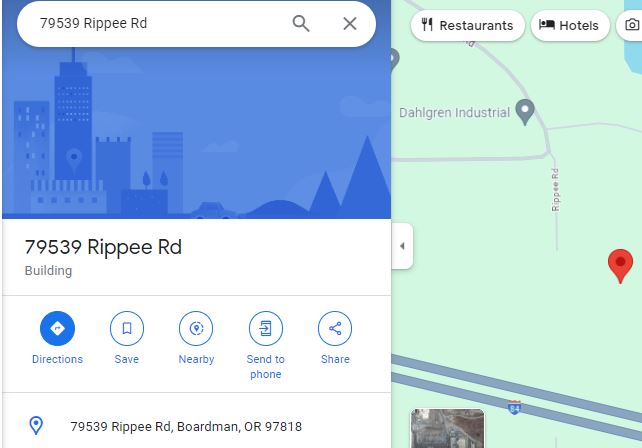Image resolution: width=642 pixels, height=448 pixels.
Task: Click the red location pin
Action: point(620,266)
